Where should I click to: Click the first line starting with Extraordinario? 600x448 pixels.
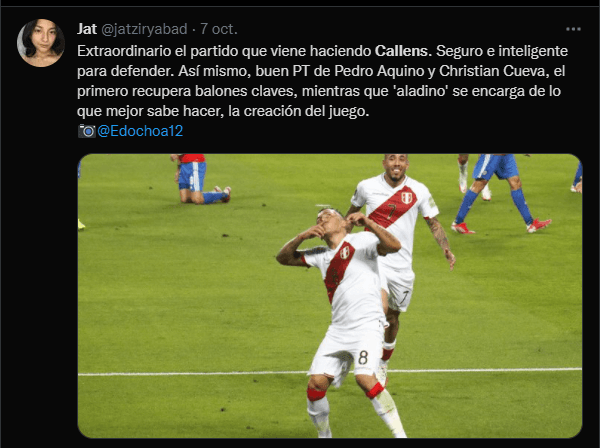[x=322, y=51]
